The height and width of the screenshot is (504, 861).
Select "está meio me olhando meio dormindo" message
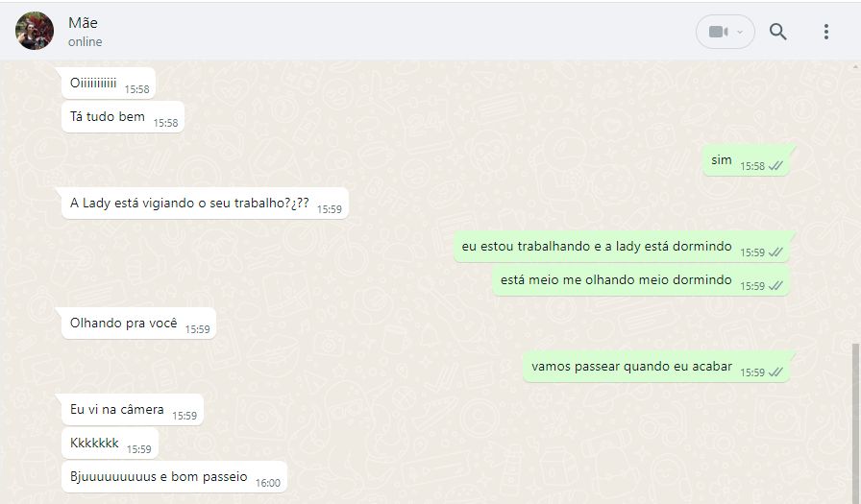coord(641,280)
